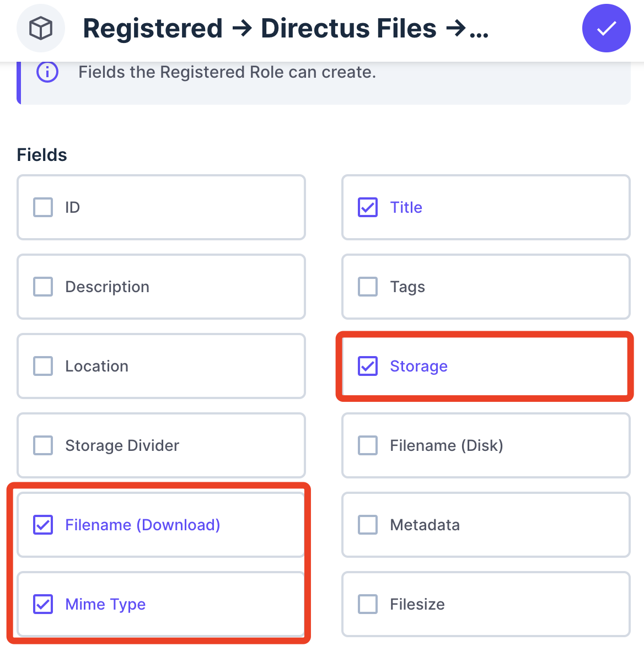644x646 pixels.
Task: Click the info icon in the notice banner
Action: (x=47, y=72)
